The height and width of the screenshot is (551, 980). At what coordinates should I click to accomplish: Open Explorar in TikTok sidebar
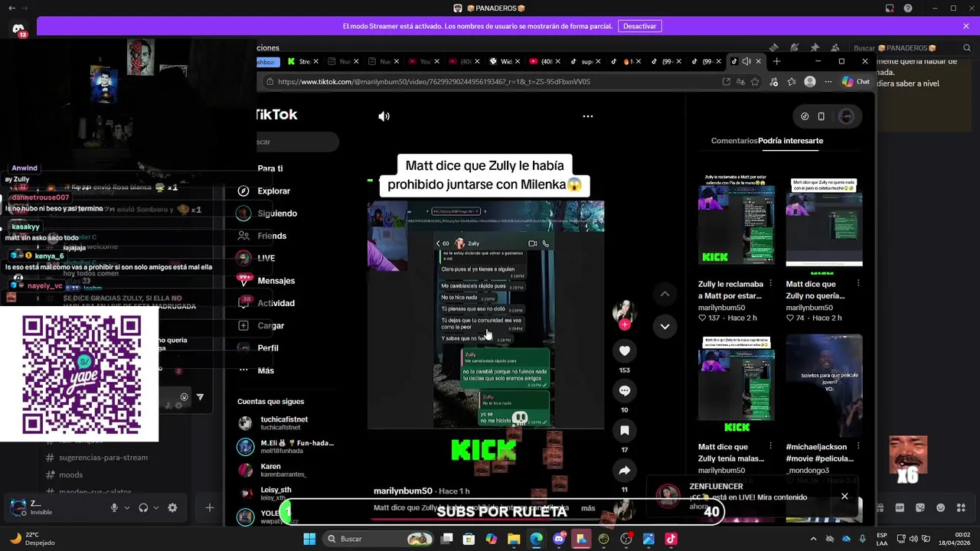(x=266, y=191)
